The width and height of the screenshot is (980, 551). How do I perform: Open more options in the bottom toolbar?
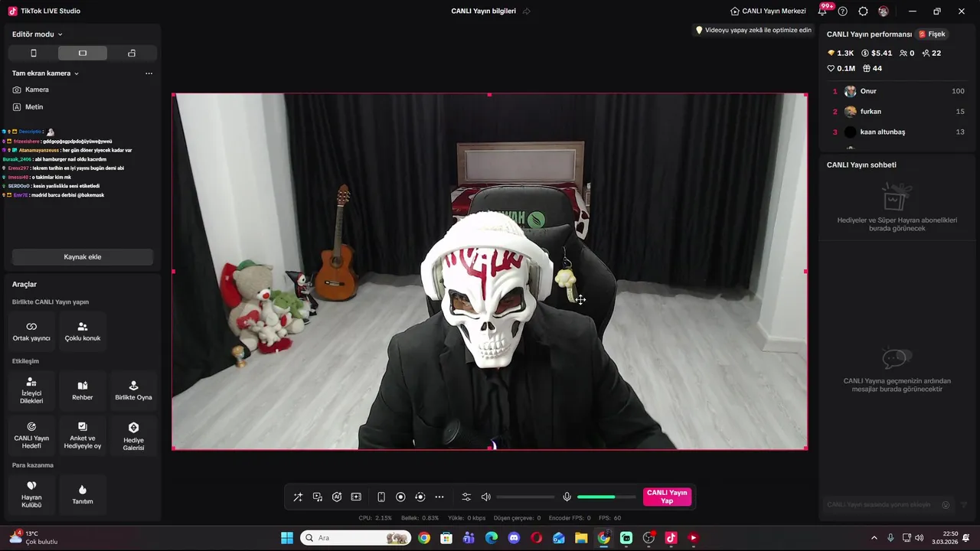click(439, 497)
